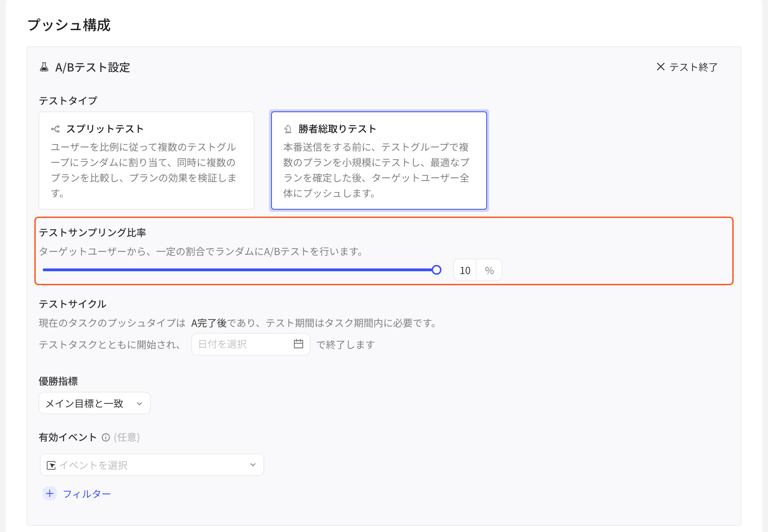Click the chevron in メイン目標と一致 dropdown
Viewport: 768px width, 532px height.
[139, 404]
